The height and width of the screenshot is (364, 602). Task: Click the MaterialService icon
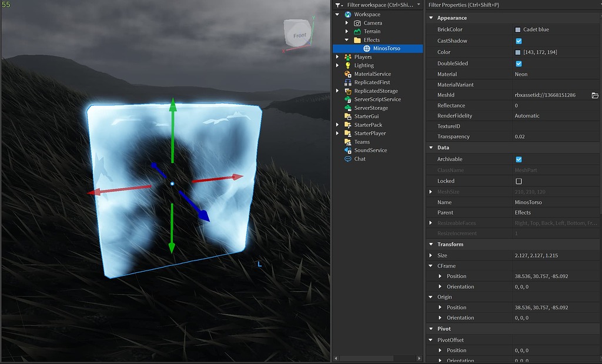[349, 74]
